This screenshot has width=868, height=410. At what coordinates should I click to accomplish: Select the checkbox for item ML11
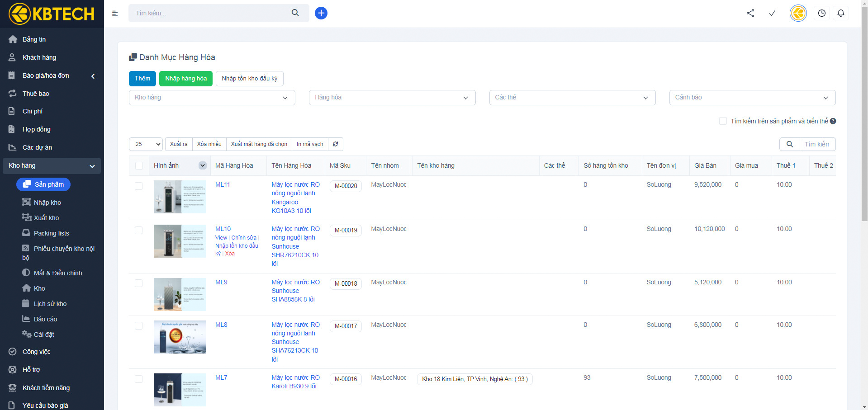[139, 186]
